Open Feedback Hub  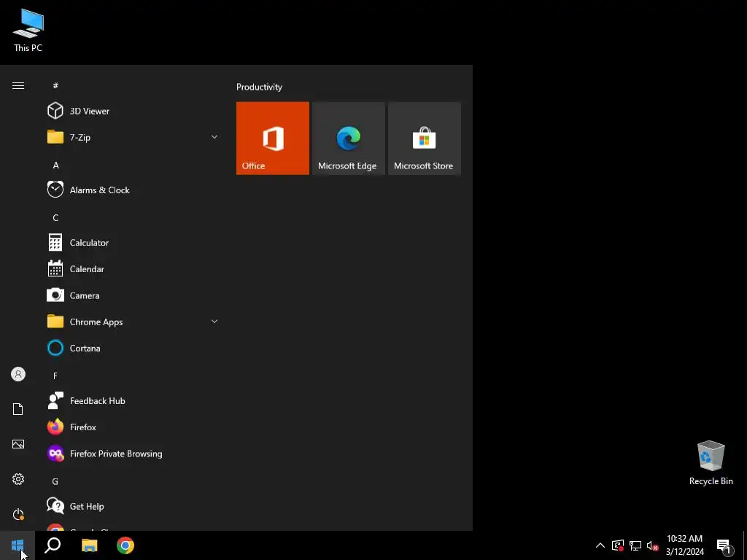[133, 401]
